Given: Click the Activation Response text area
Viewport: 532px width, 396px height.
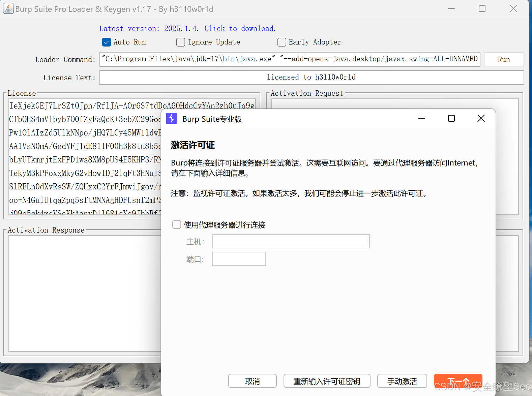Looking at the screenshot, I should click(85, 293).
